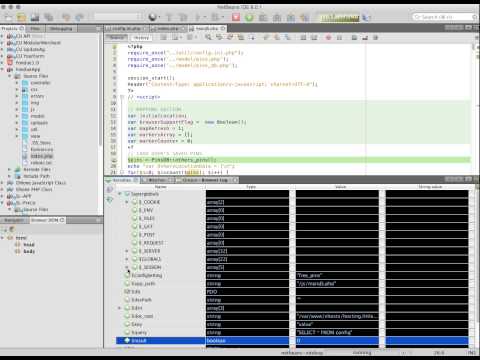This screenshot has height=360, width=480.
Task: Click the Undo arrow in main toolbar
Action: click(x=66, y=17)
